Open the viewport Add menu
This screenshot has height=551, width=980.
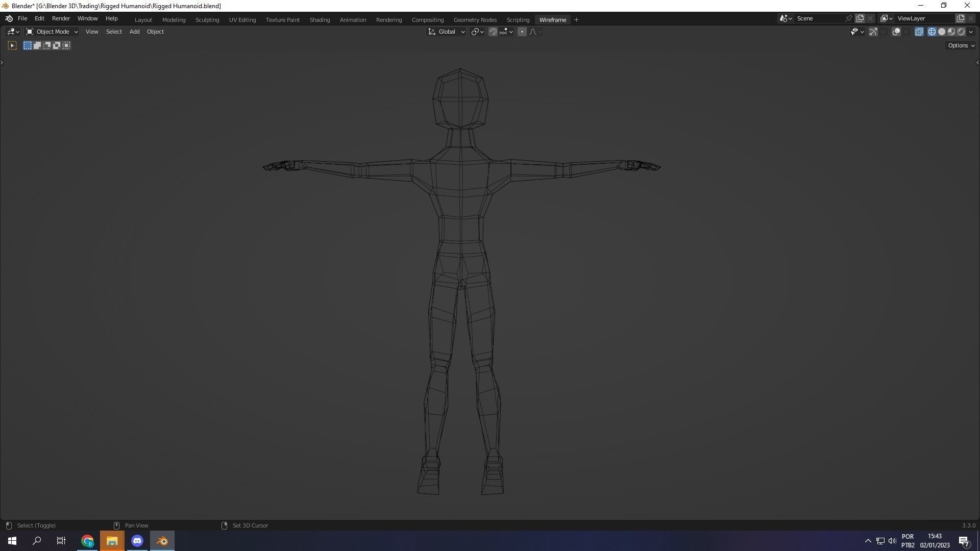click(x=134, y=32)
